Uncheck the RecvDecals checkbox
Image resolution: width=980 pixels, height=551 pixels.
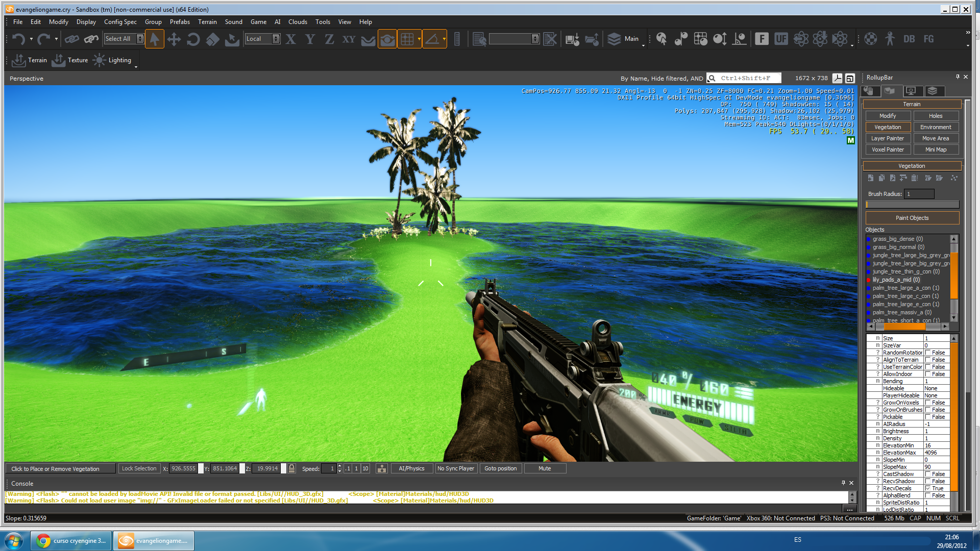928,488
